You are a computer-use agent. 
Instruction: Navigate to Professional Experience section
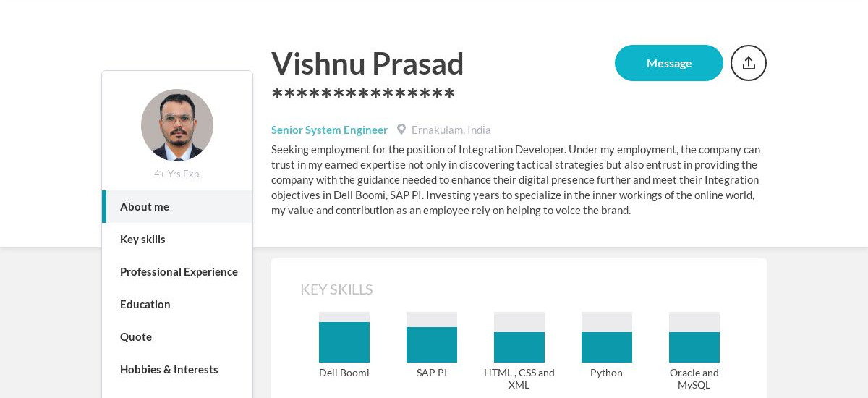[x=177, y=271]
